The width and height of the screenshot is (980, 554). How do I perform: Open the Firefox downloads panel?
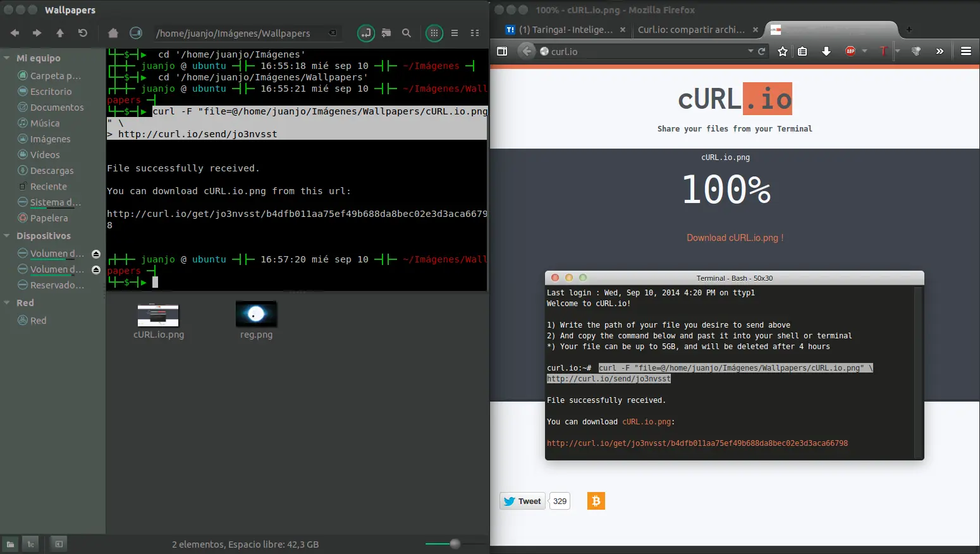point(826,51)
